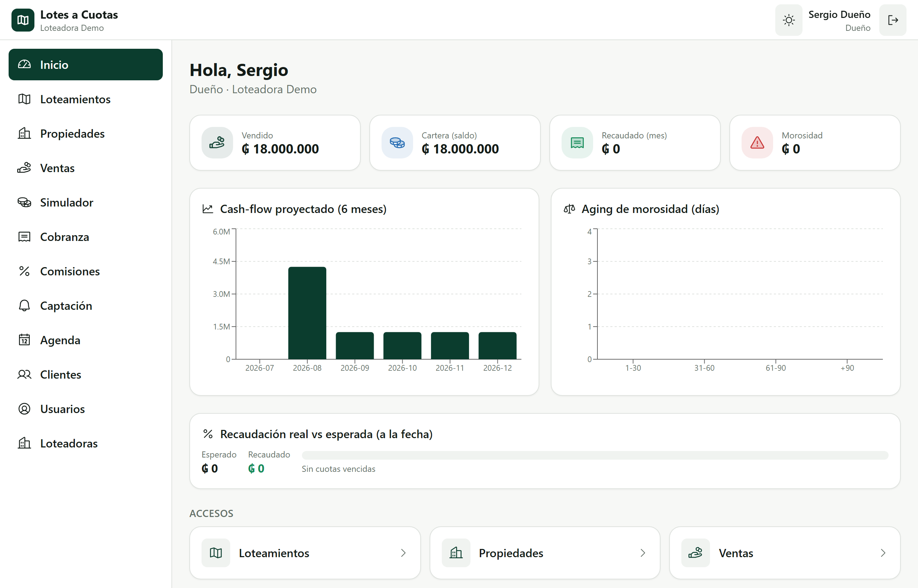
Task: Open Loteadoras in the sidebar
Action: (86, 443)
